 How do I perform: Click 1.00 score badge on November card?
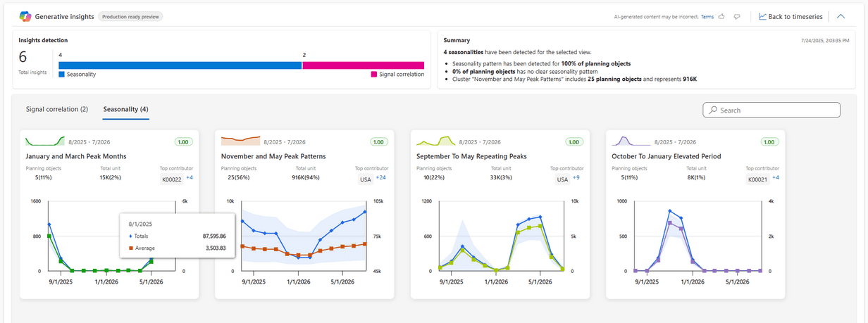point(379,141)
